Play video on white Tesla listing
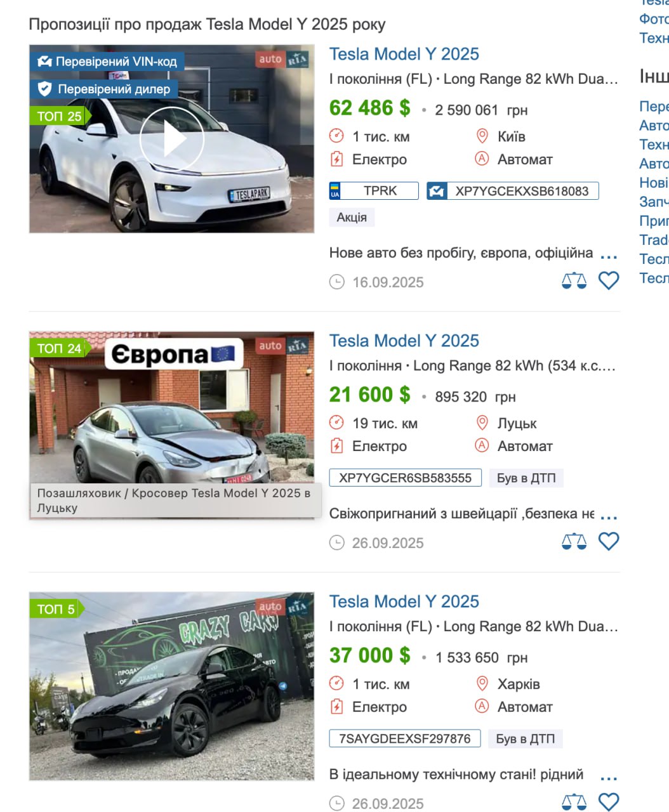The width and height of the screenshot is (669, 812). [171, 138]
